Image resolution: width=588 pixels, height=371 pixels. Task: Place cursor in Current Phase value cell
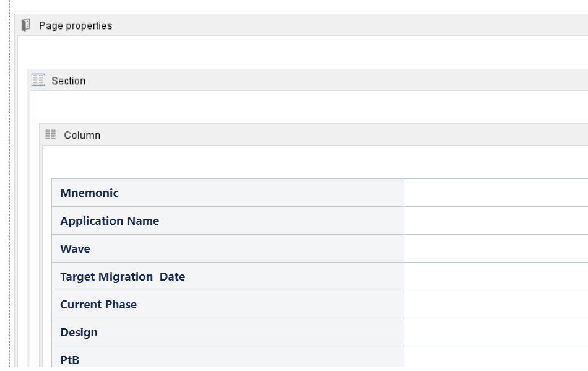click(496, 304)
